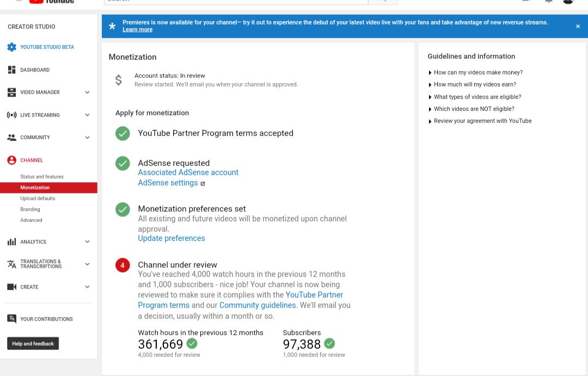Click the Analytics bar chart icon
The image size is (588, 376).
(x=11, y=242)
